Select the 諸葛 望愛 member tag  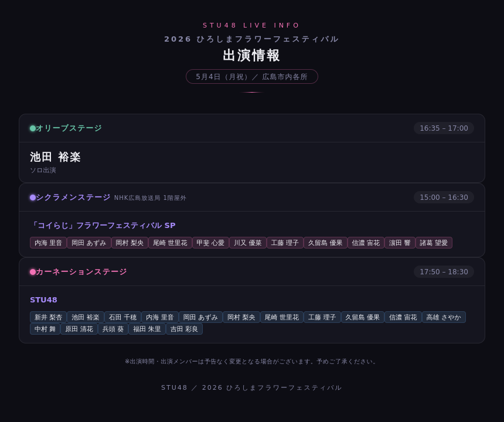pyautogui.click(x=434, y=243)
